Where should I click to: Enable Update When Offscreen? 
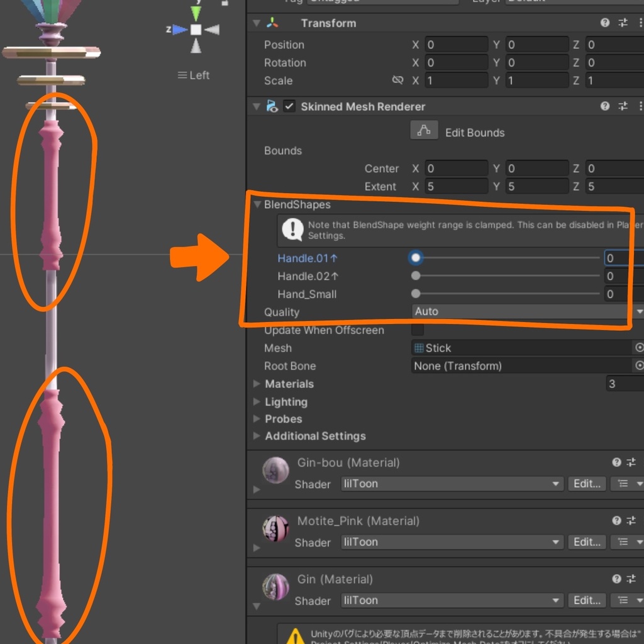click(x=416, y=330)
